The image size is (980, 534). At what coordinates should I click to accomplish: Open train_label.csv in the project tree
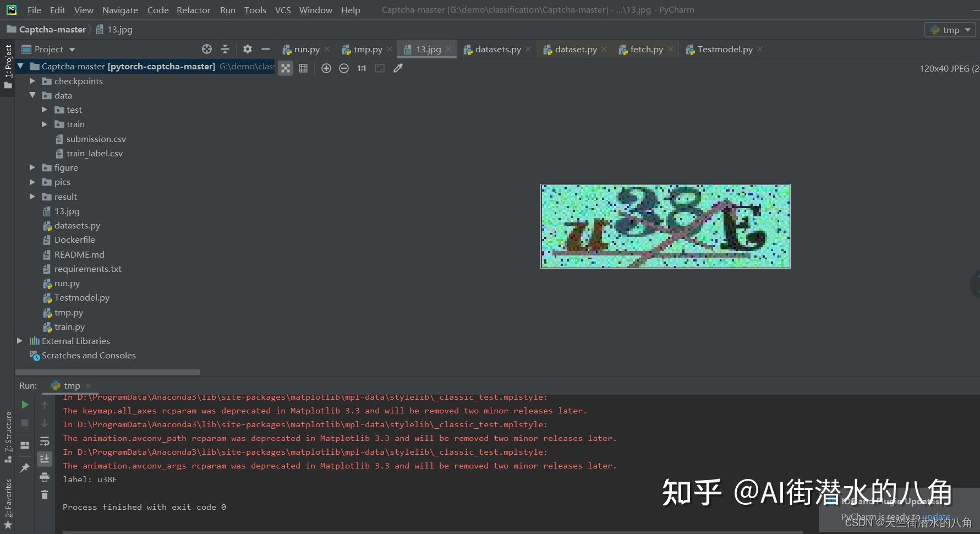click(94, 153)
